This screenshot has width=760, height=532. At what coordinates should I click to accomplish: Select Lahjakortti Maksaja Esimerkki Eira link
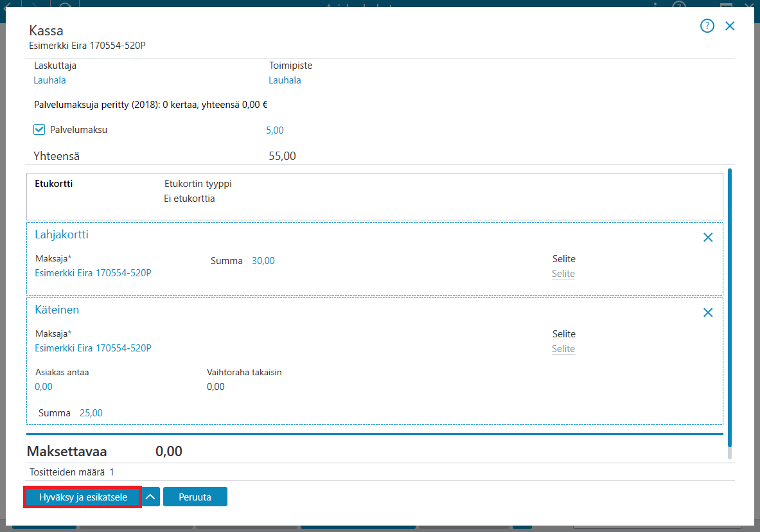pos(93,273)
